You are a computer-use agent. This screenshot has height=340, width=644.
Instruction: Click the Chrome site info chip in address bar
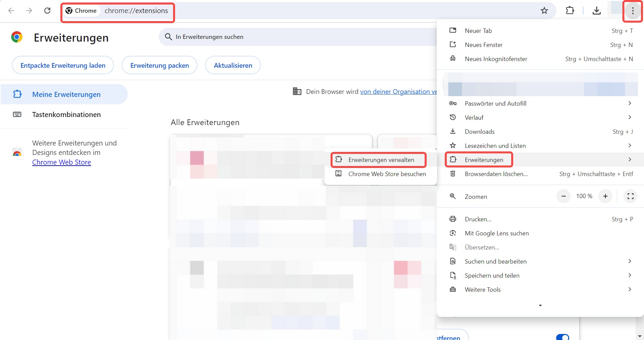tap(82, 11)
